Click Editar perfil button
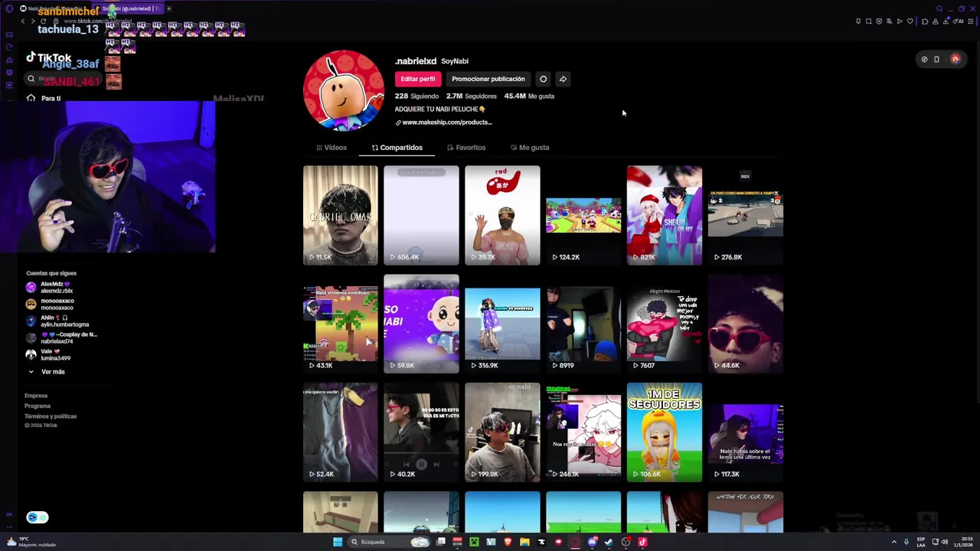The image size is (980, 551). [417, 79]
